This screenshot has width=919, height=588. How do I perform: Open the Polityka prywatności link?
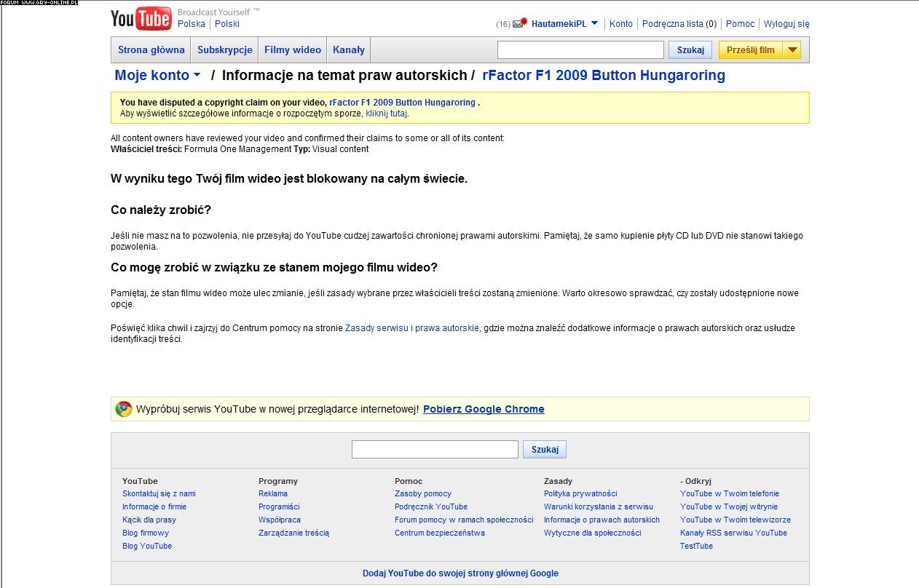click(x=580, y=493)
